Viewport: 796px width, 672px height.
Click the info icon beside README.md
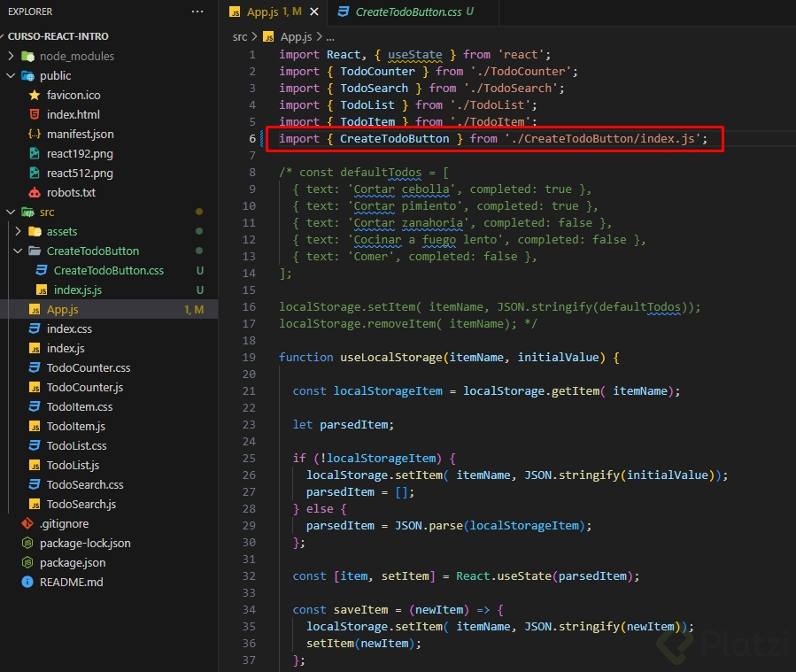(x=27, y=582)
